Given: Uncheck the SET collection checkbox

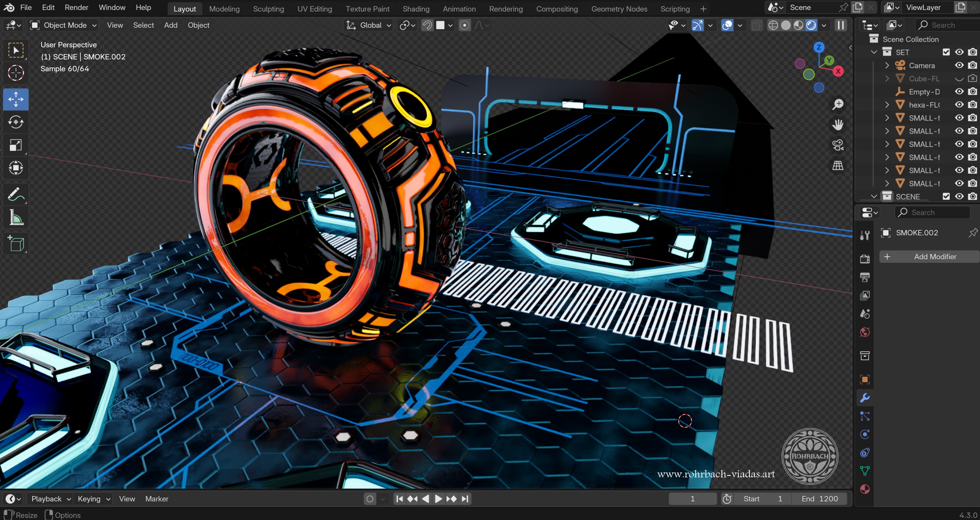Looking at the screenshot, I should (x=946, y=52).
